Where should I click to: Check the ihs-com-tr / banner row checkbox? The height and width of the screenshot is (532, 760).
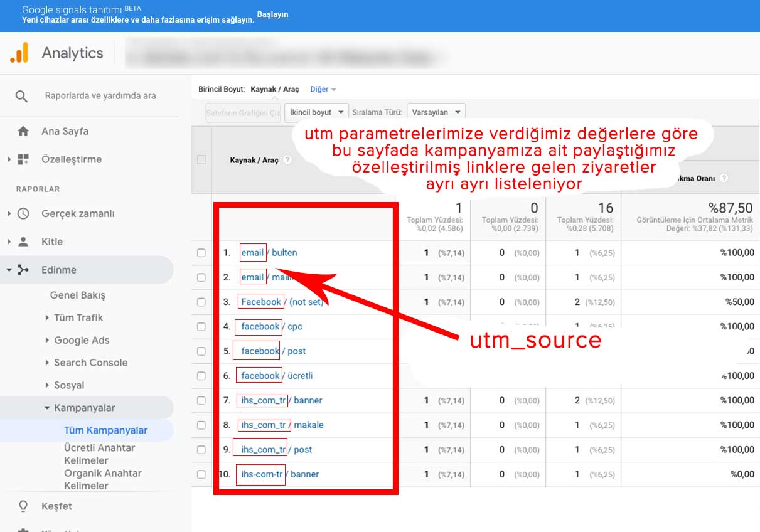[201, 474]
